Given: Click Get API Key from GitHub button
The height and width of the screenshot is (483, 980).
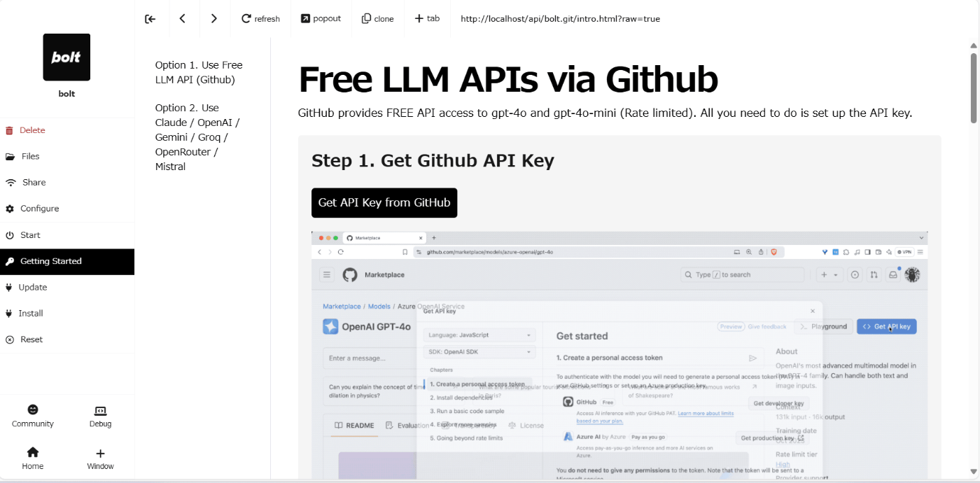Looking at the screenshot, I should tap(384, 203).
